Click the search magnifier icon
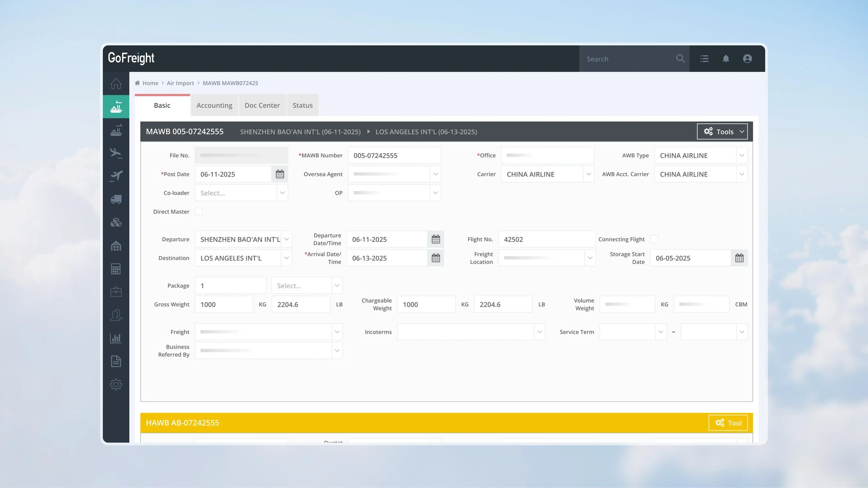Image resolution: width=868 pixels, height=488 pixels. coord(680,59)
